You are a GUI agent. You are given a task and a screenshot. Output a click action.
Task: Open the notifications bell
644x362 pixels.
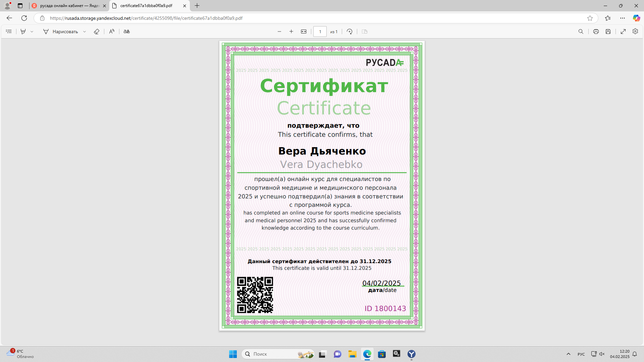pyautogui.click(x=635, y=354)
